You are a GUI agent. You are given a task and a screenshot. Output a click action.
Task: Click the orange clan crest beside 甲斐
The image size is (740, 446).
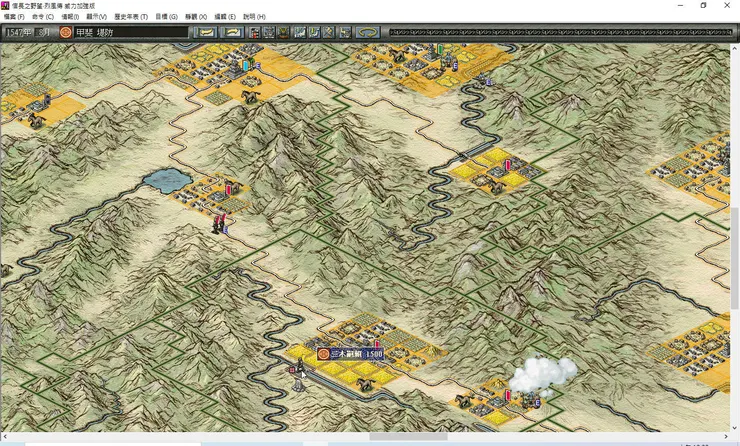point(66,32)
